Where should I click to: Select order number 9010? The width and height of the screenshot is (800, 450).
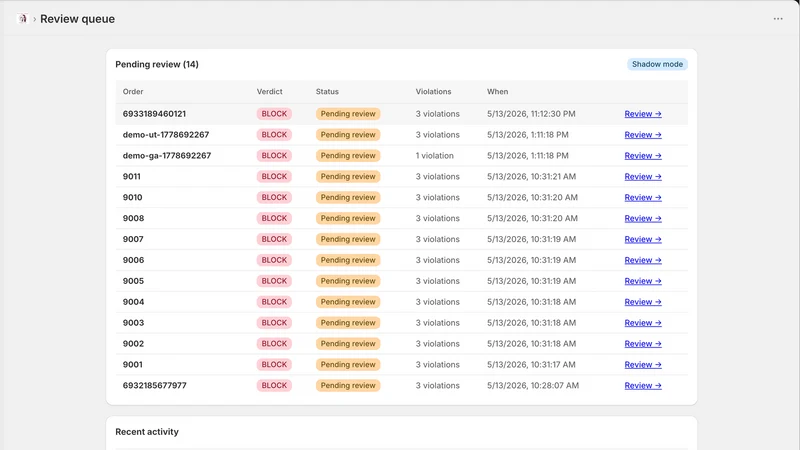tap(133, 197)
